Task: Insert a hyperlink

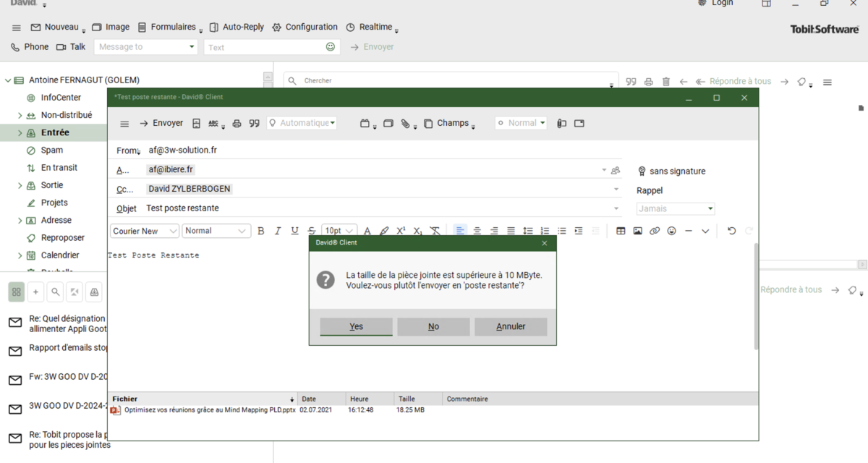Action: click(655, 231)
